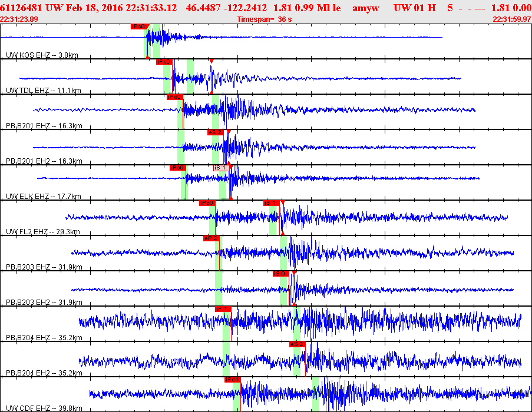Click the magnitude text '1.81 0.99 Ml le'
The height and width of the screenshot is (412, 532).
307,8
